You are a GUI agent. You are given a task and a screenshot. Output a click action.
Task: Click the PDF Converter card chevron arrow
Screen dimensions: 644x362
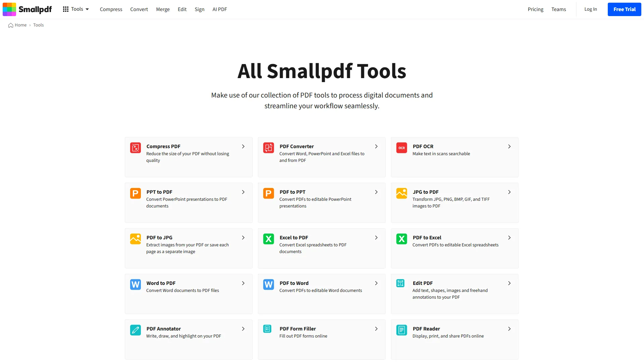[x=376, y=146]
